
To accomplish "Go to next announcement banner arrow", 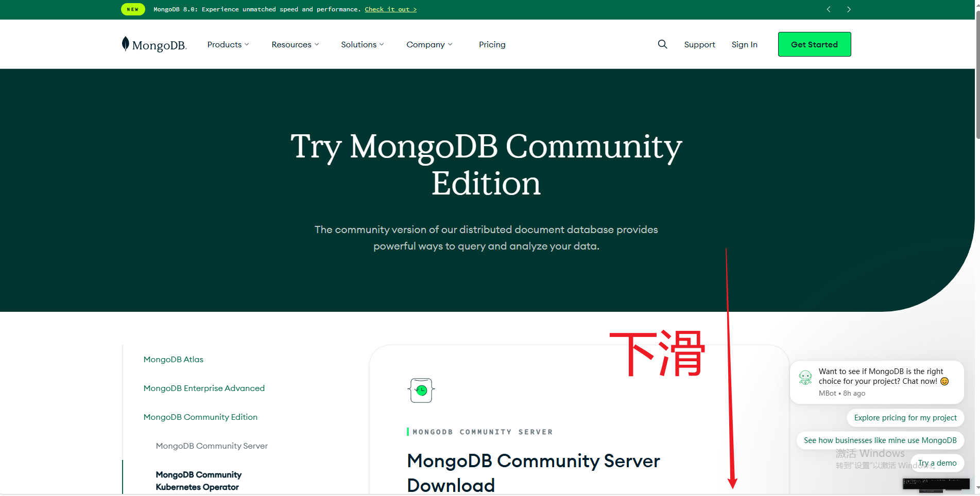I will [849, 9].
